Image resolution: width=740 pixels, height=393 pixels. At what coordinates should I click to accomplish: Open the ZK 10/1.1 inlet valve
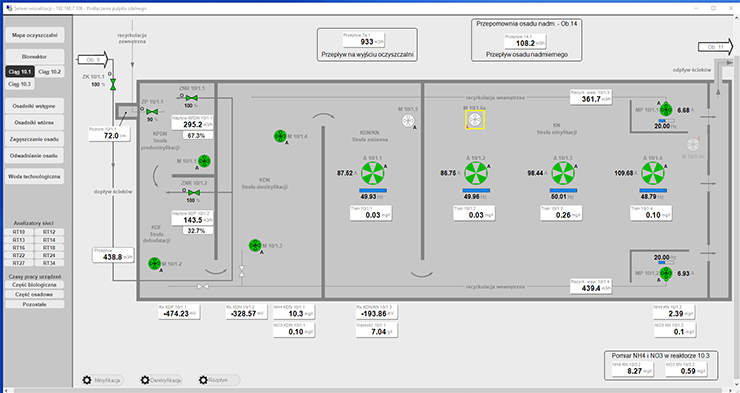click(x=113, y=84)
